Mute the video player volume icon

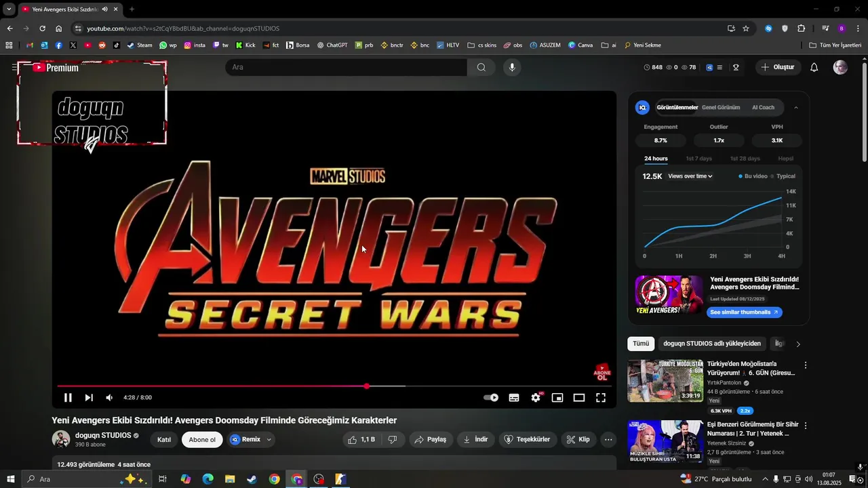109,398
